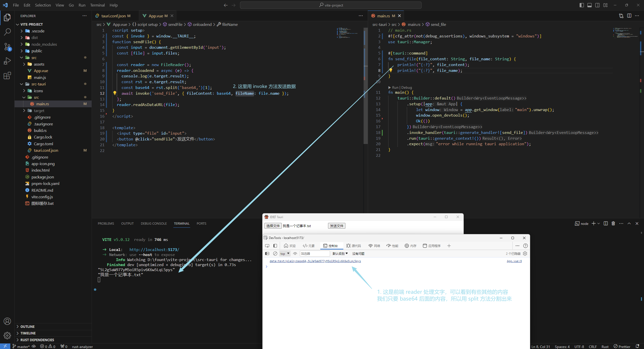Open the top context dropdown in DevTools

(285, 254)
